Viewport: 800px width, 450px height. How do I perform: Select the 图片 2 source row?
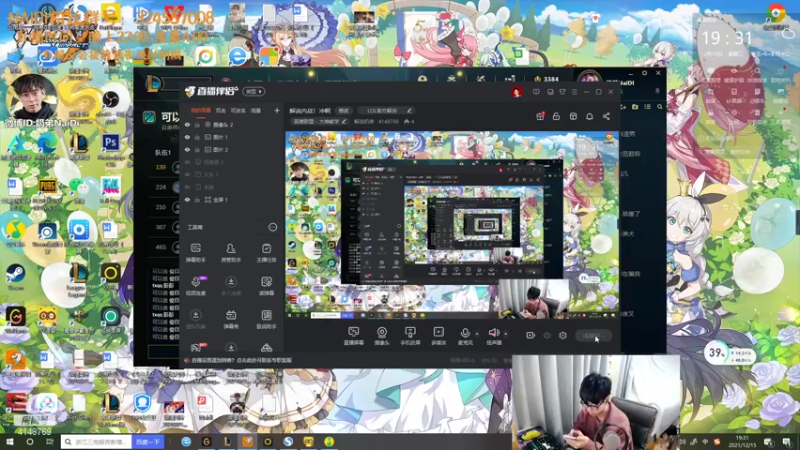tap(231, 149)
